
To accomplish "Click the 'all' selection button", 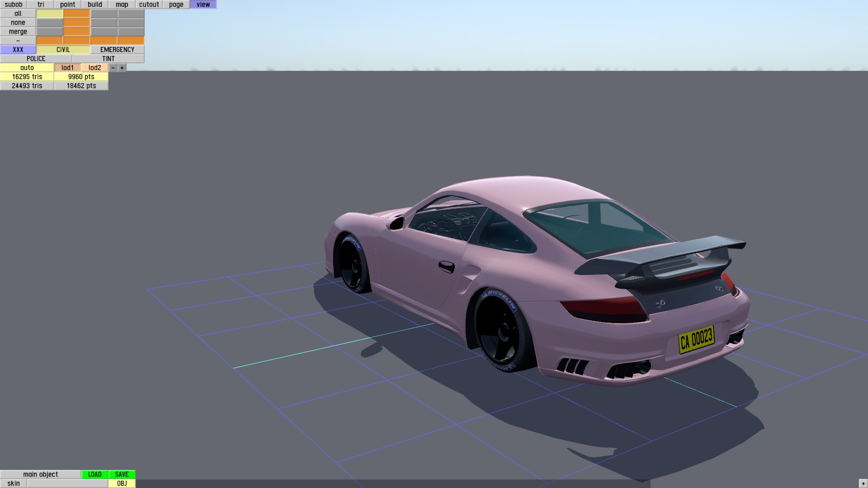I will tap(18, 14).
